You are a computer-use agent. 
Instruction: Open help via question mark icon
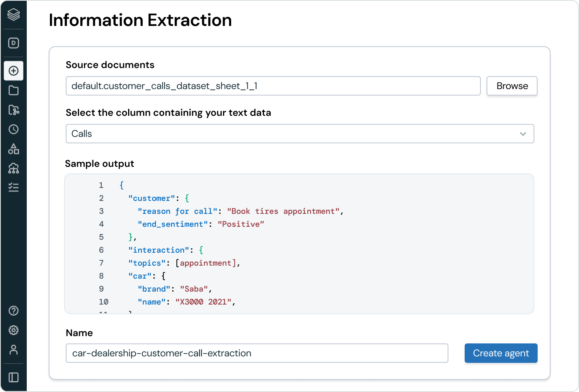click(13, 311)
